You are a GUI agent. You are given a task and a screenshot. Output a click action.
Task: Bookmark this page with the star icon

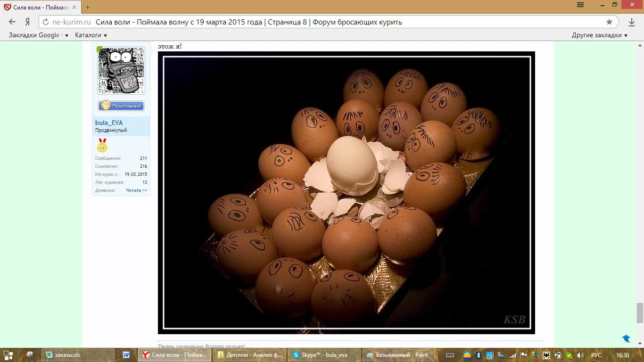point(609,22)
